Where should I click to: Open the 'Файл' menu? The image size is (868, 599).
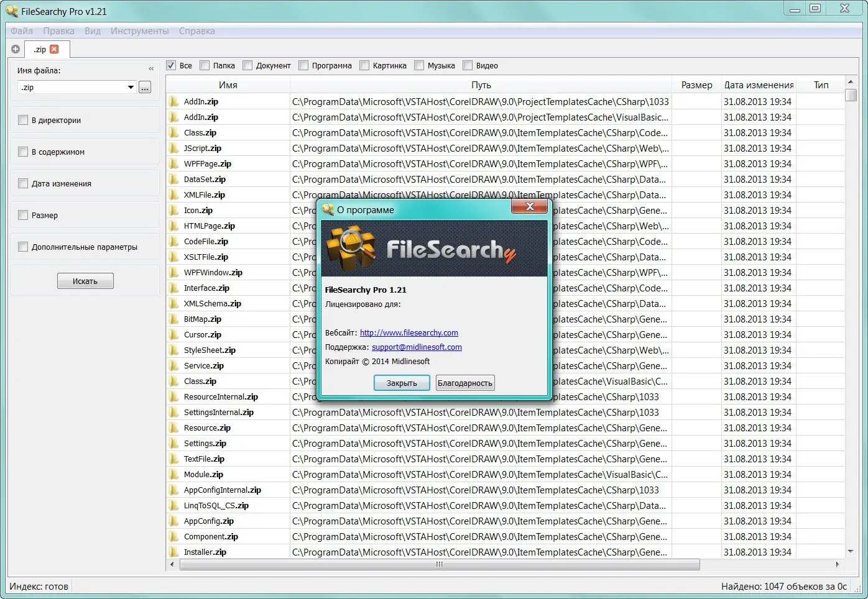pyautogui.click(x=22, y=31)
